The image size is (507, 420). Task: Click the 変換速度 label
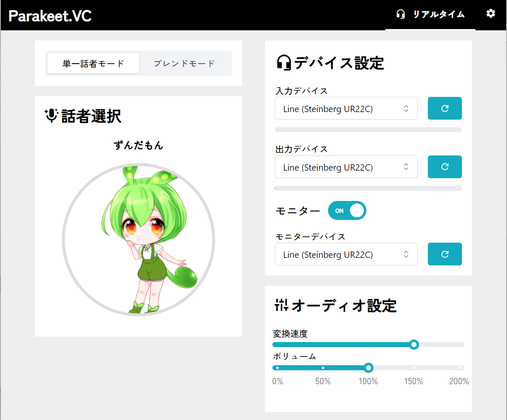tap(291, 334)
